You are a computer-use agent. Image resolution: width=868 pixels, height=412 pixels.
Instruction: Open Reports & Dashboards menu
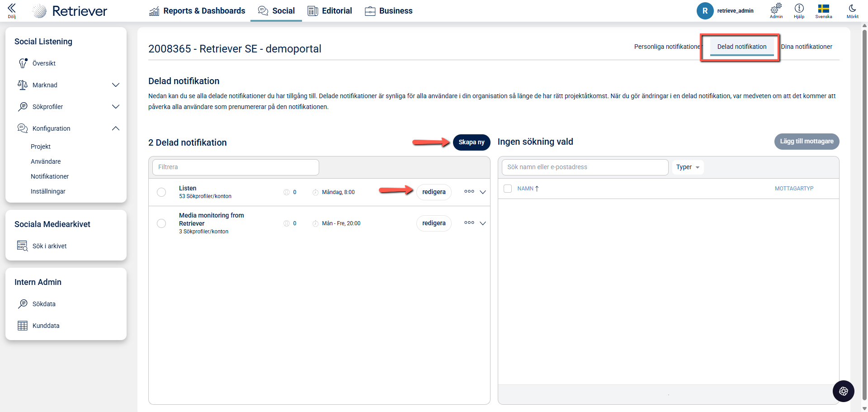pos(197,11)
